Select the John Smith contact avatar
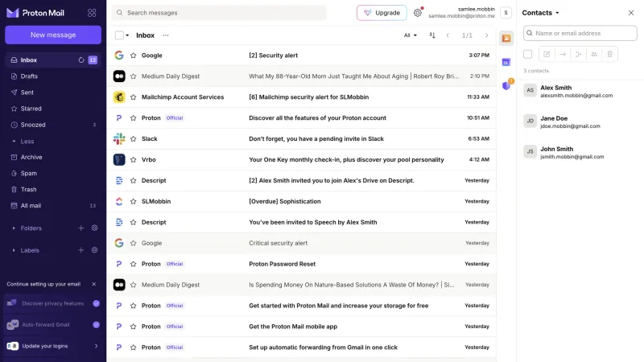The width and height of the screenshot is (644, 362). coord(530,152)
